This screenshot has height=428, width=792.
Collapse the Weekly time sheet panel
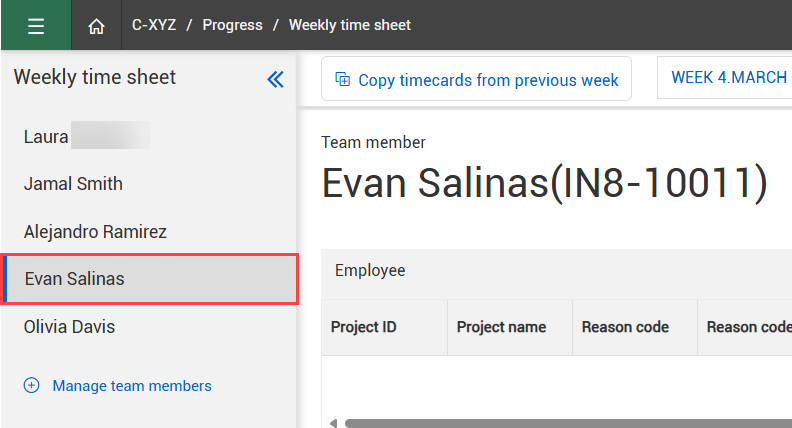point(276,79)
